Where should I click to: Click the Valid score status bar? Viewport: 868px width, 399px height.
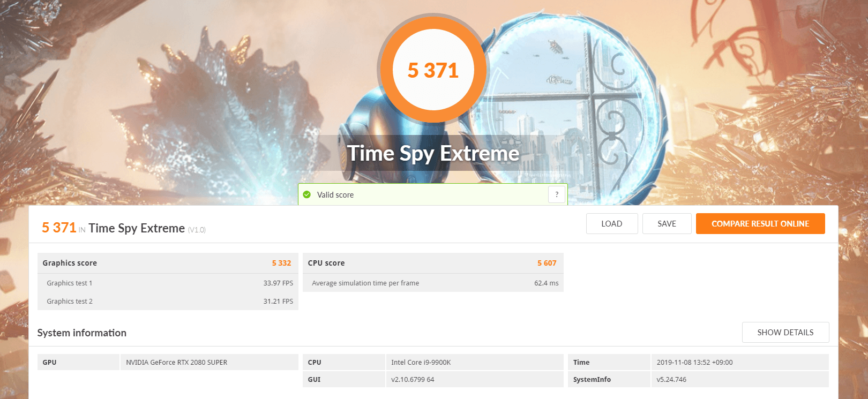click(433, 194)
